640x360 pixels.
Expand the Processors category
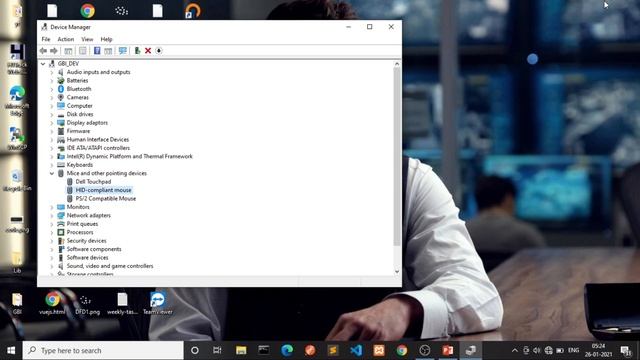coord(52,232)
